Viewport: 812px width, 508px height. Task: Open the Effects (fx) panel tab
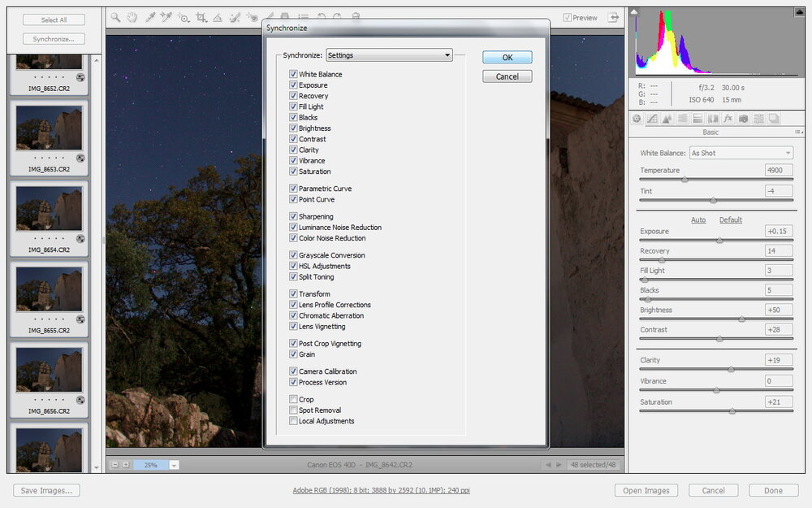click(x=728, y=119)
